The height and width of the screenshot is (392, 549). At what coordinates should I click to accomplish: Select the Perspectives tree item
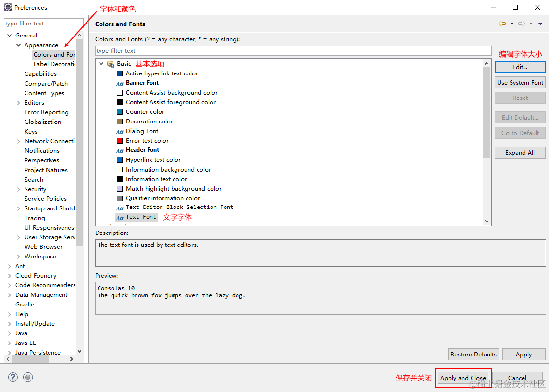click(42, 160)
